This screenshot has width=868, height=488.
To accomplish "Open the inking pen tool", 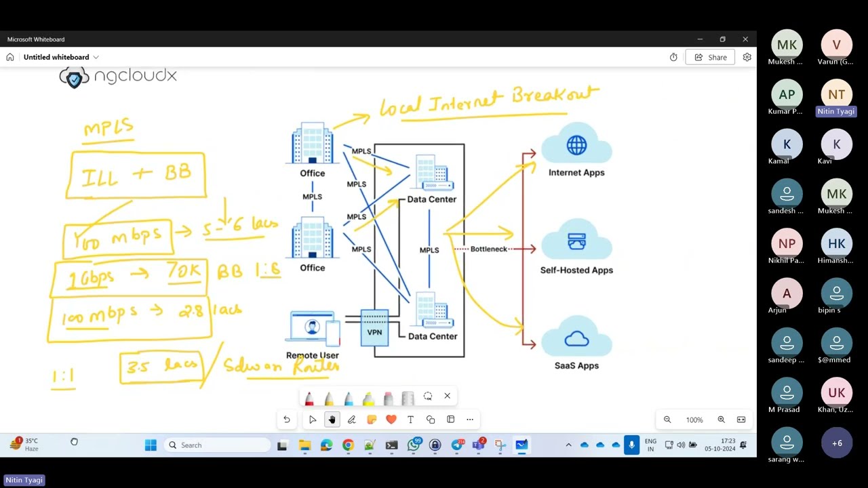I will pos(352,420).
